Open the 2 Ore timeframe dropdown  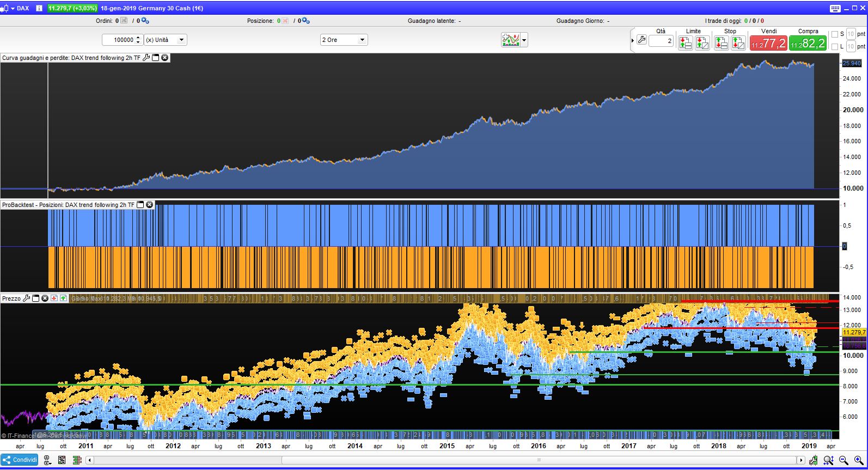344,40
